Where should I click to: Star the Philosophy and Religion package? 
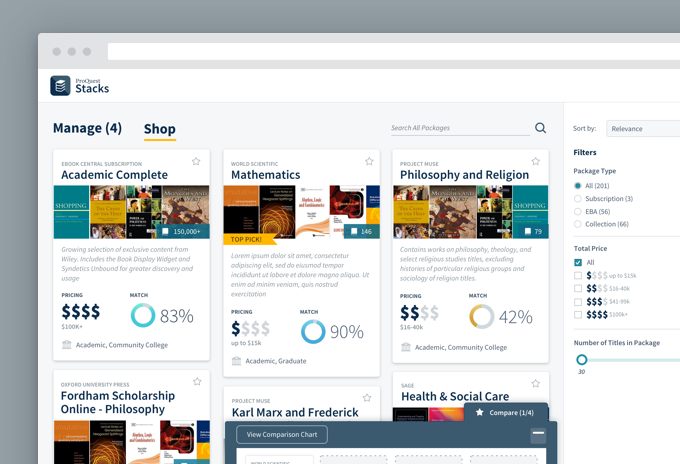click(x=536, y=161)
